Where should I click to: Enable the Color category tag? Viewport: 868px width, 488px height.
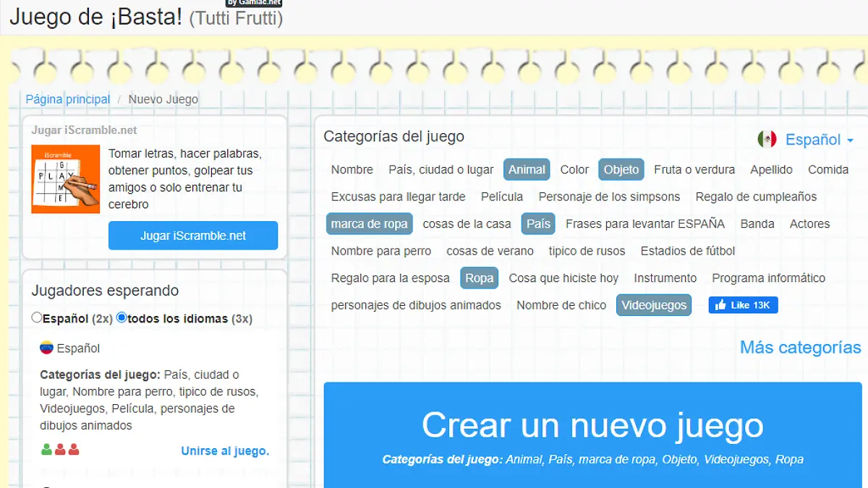click(574, 170)
